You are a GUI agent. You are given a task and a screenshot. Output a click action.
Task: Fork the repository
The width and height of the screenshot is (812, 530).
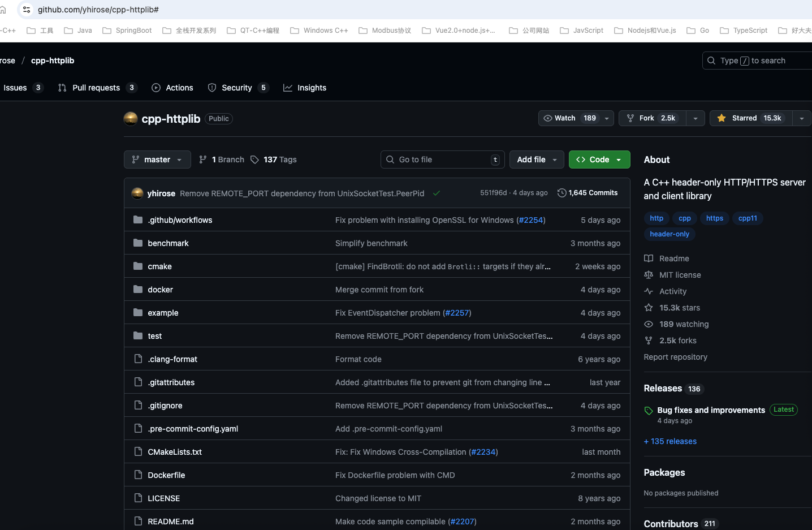(653, 118)
